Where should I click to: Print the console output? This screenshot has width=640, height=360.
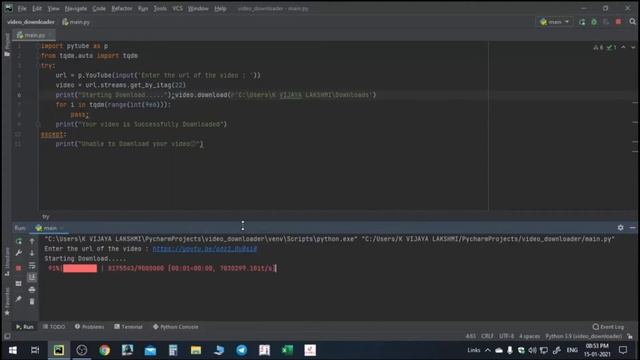pos(32,290)
